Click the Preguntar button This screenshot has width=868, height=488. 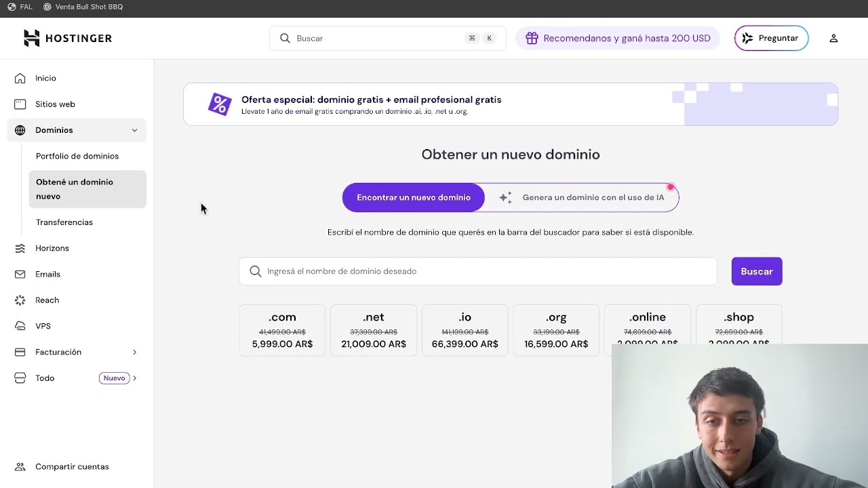pyautogui.click(x=771, y=39)
